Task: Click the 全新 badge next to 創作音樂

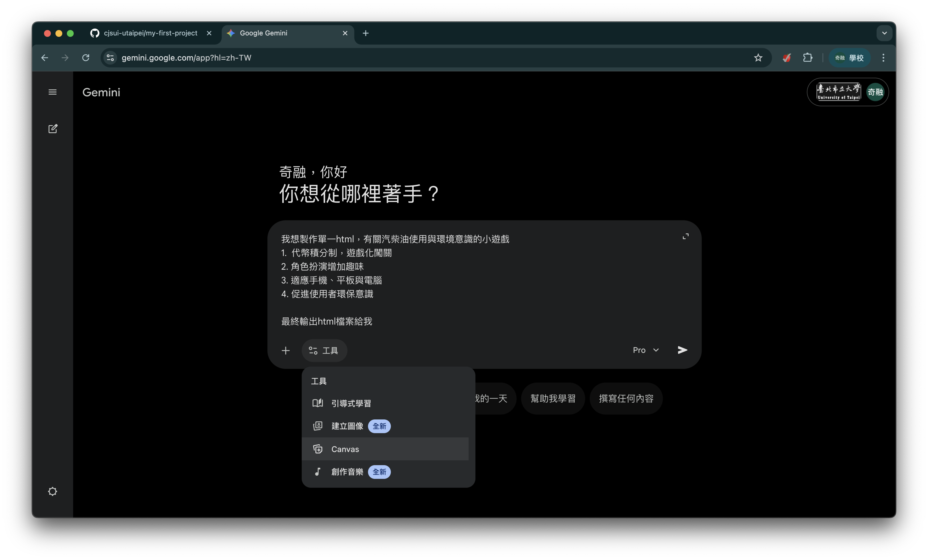Action: (379, 471)
